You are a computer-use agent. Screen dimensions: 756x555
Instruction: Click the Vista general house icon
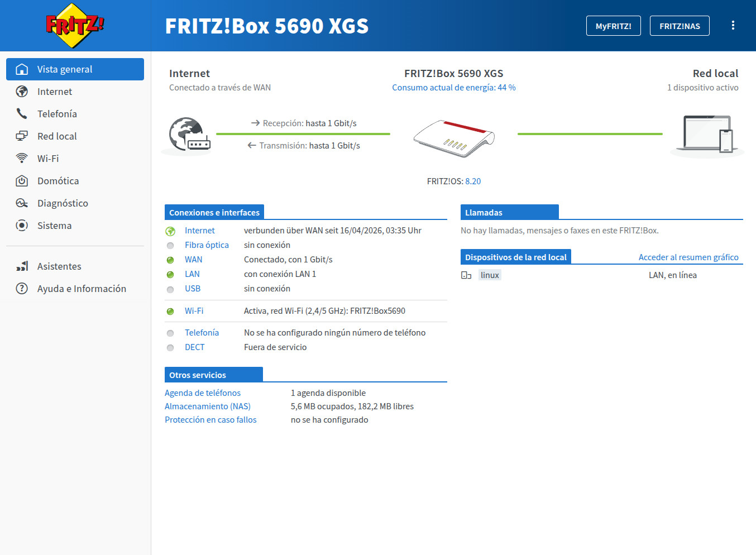tap(22, 69)
